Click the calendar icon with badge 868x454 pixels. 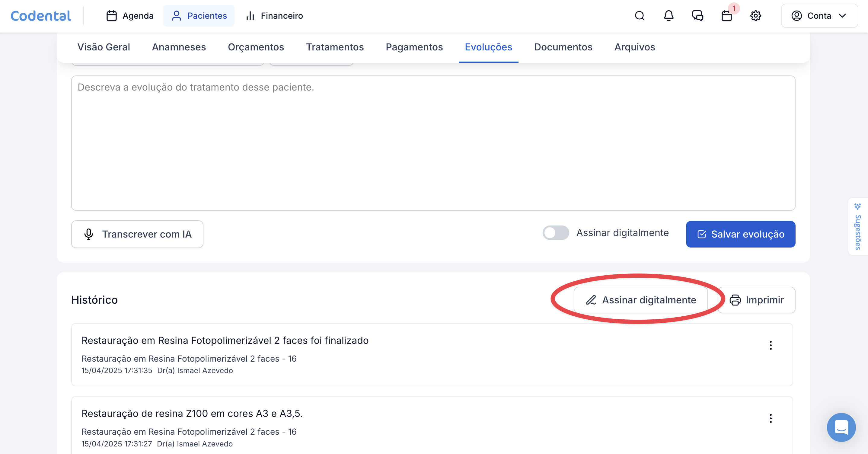[727, 16]
